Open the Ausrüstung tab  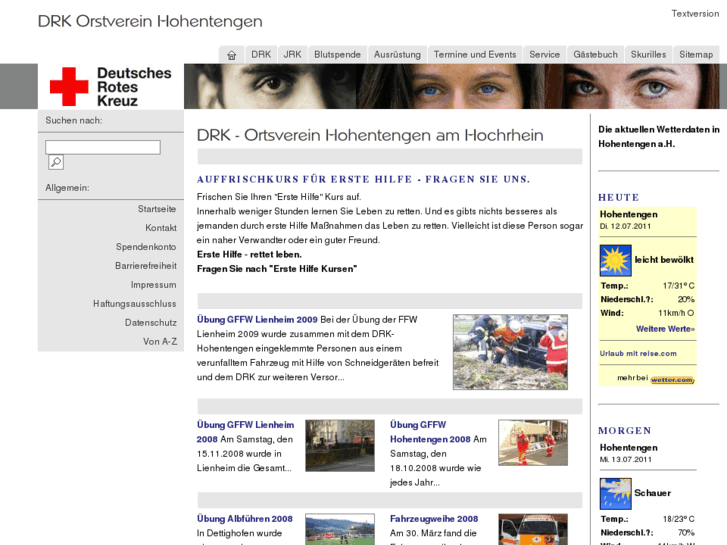[397, 55]
